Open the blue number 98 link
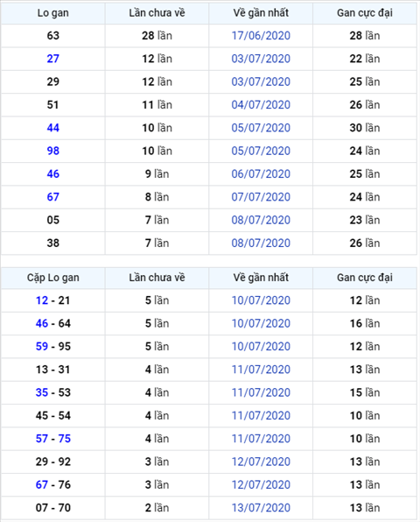420x522 pixels. pos(52,151)
